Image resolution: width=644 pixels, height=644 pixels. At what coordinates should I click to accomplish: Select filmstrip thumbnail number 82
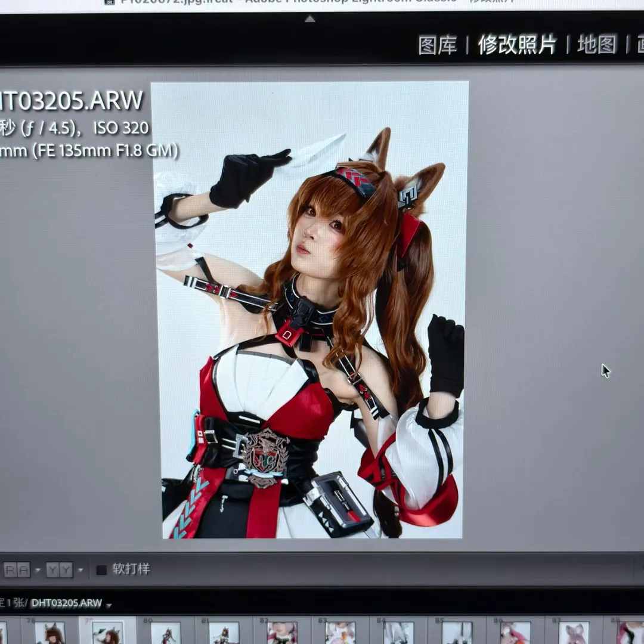[x=282, y=633]
